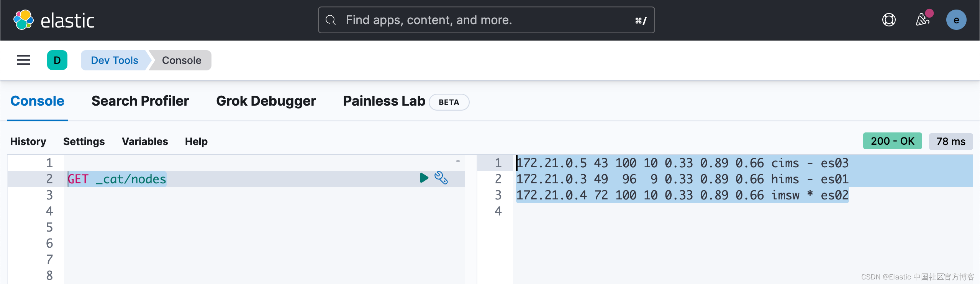Open the wrench request options menu
980x284 pixels.
pyautogui.click(x=441, y=178)
